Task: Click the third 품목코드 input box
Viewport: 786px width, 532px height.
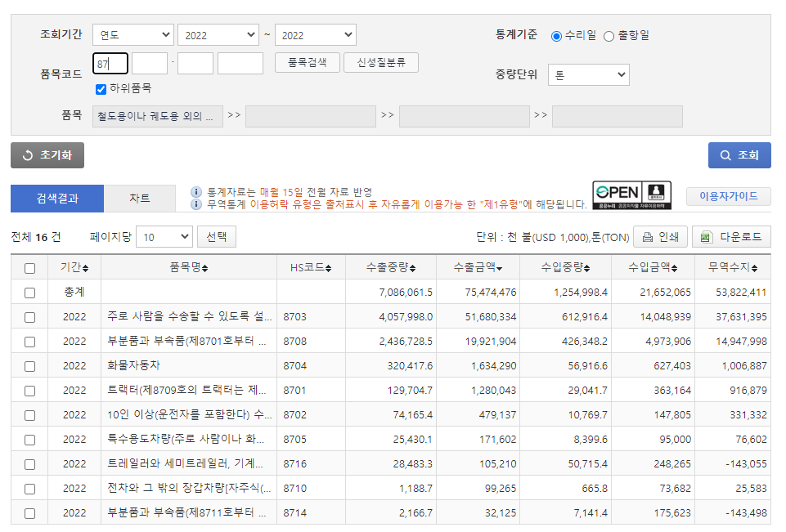Action: 195,64
